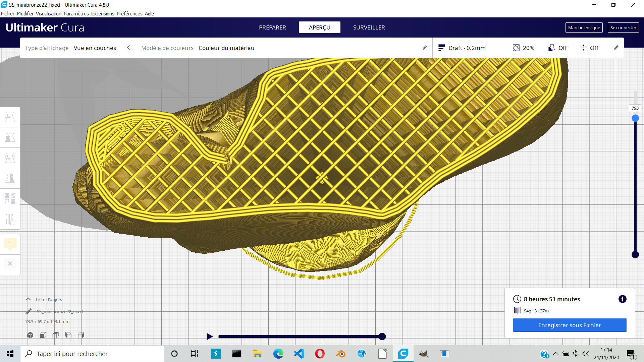
Task: Click the 20% infill density indicator
Action: coord(524,48)
